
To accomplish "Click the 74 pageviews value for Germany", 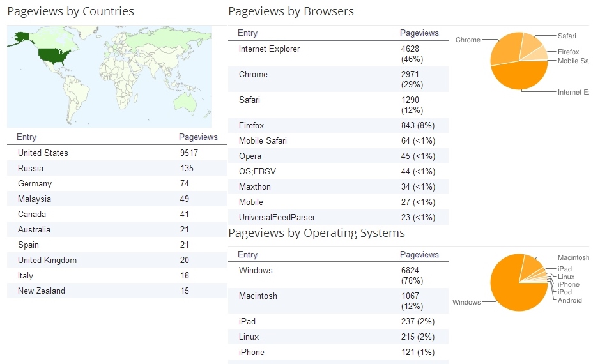I will 185,183.
